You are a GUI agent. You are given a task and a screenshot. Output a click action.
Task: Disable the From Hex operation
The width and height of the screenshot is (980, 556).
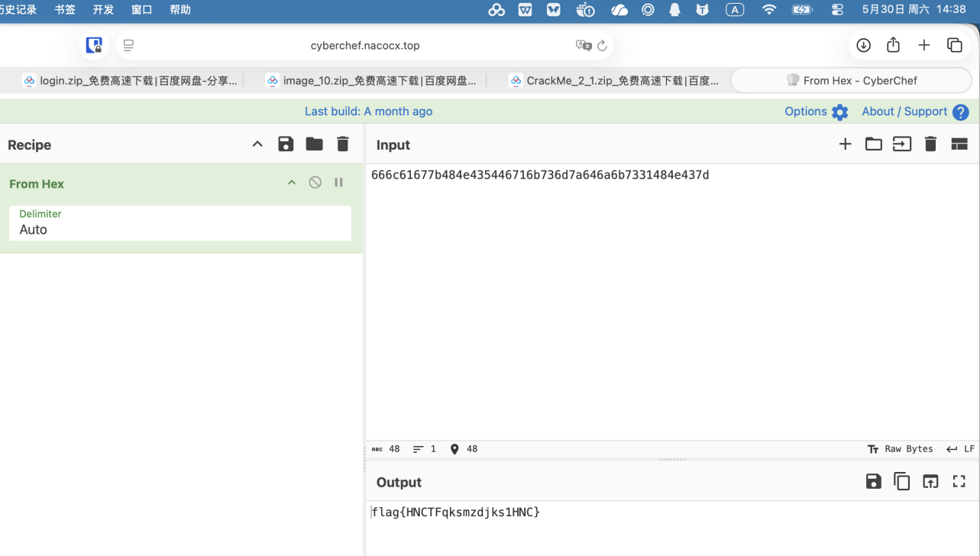315,183
